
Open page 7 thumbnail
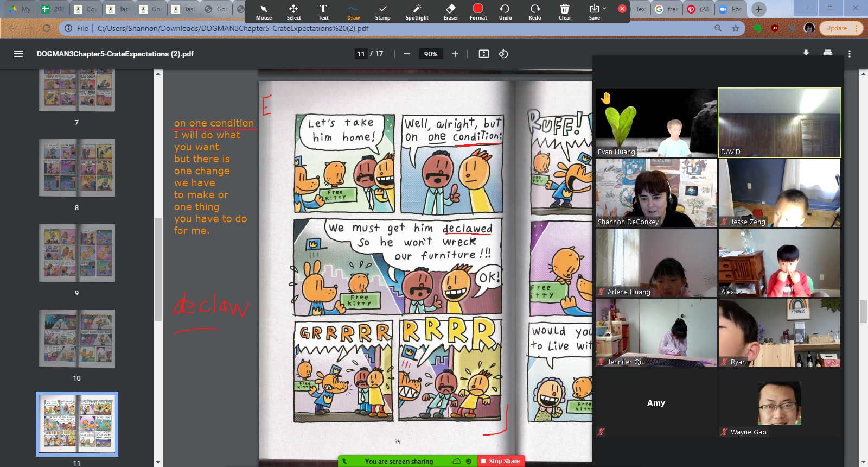(77, 90)
